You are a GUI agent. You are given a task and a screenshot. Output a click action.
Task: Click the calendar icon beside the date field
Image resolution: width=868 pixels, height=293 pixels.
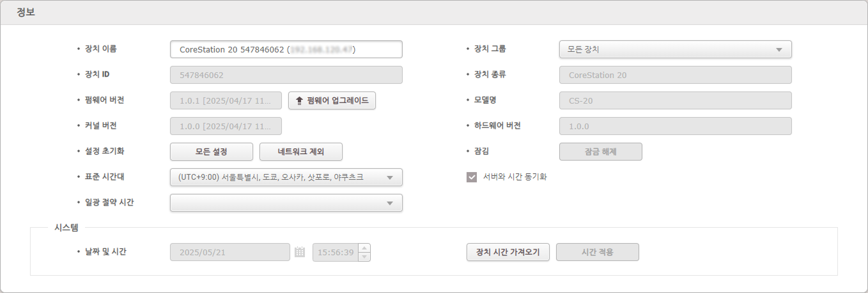coord(300,252)
